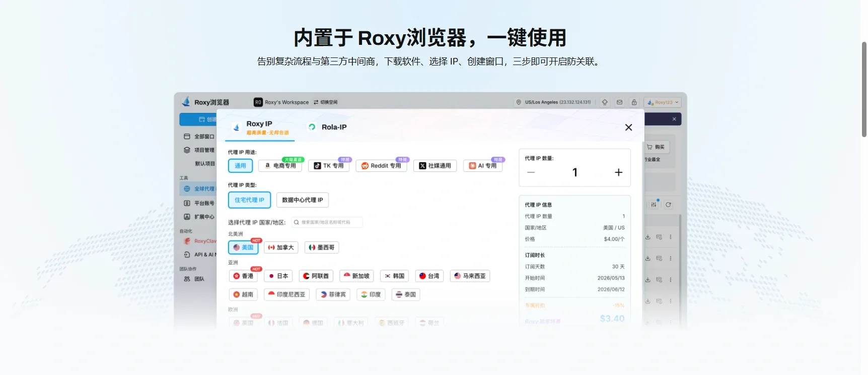Click the 全部窗口 window icon in sidebar

[187, 137]
